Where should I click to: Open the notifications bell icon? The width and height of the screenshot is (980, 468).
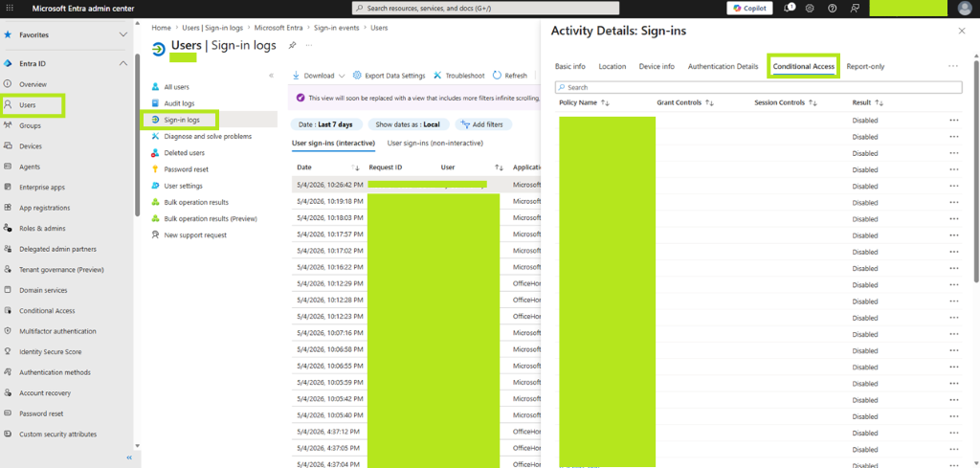(x=789, y=8)
